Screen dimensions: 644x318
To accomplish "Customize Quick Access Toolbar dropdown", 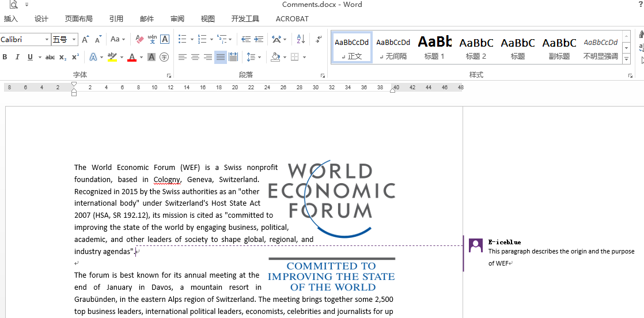I will click(26, 5).
